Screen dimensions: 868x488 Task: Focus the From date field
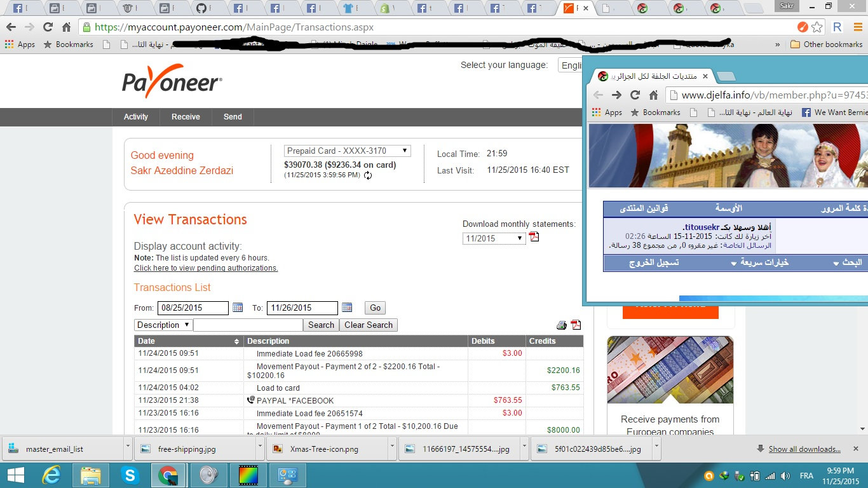(x=193, y=308)
